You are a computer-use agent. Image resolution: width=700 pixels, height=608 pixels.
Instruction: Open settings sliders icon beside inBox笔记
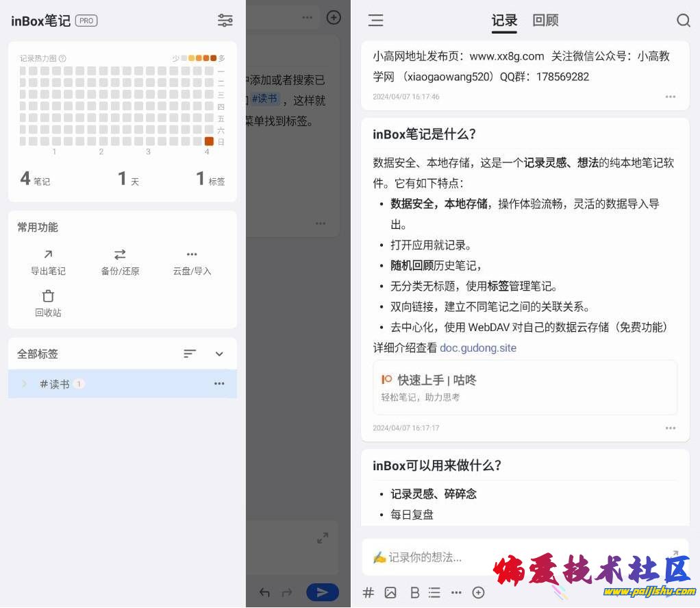click(x=225, y=21)
